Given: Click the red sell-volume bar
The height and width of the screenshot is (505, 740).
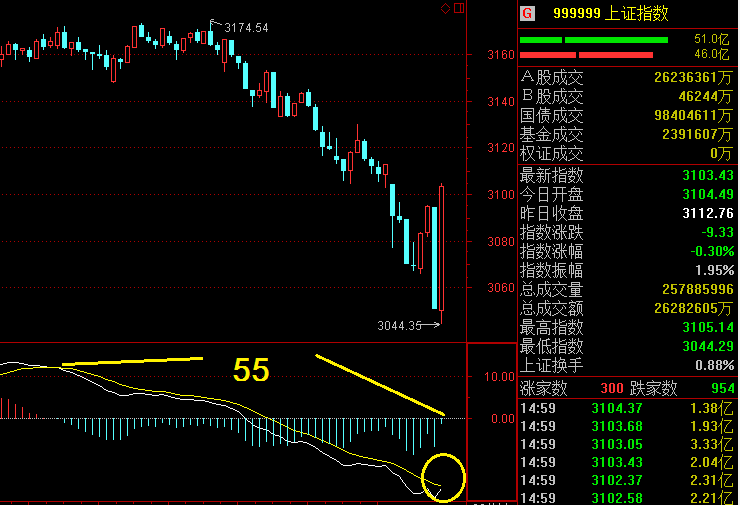Looking at the screenshot, I should click(586, 55).
